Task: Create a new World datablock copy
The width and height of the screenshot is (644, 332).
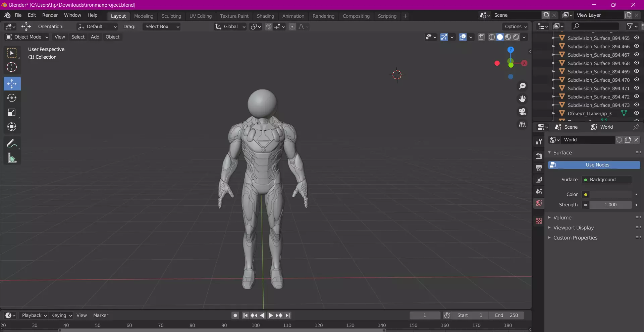Action: [628, 140]
